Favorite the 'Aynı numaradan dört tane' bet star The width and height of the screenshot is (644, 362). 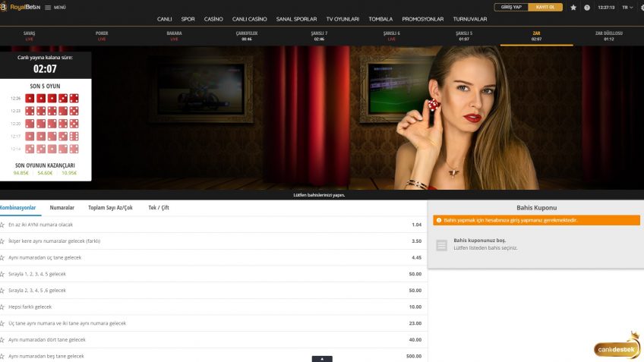[2, 340]
